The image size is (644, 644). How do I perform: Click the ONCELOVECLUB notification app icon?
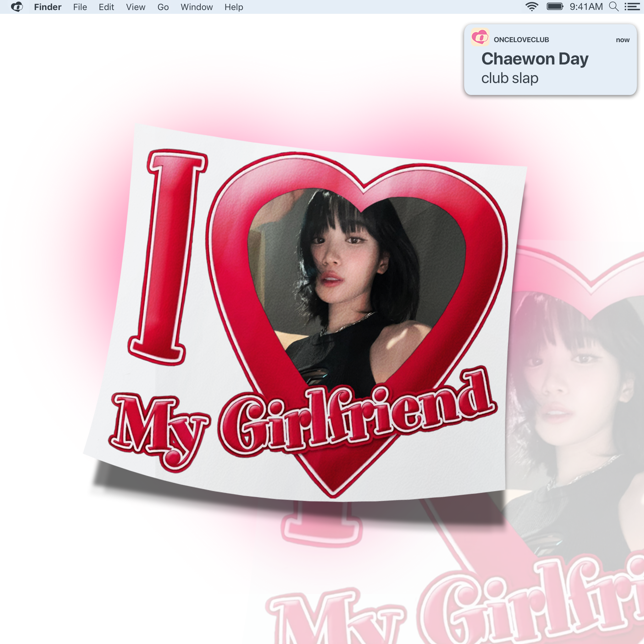[480, 37]
